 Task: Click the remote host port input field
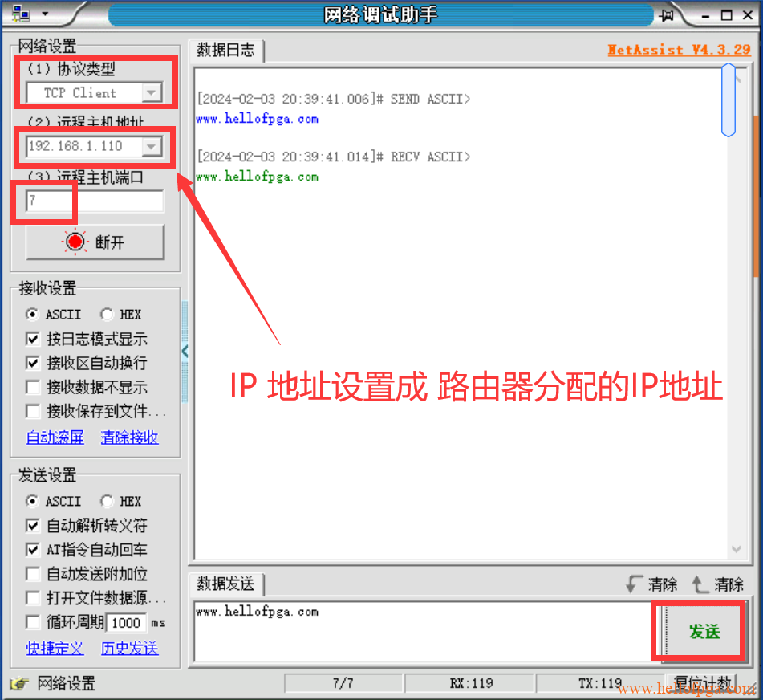pyautogui.click(x=95, y=201)
